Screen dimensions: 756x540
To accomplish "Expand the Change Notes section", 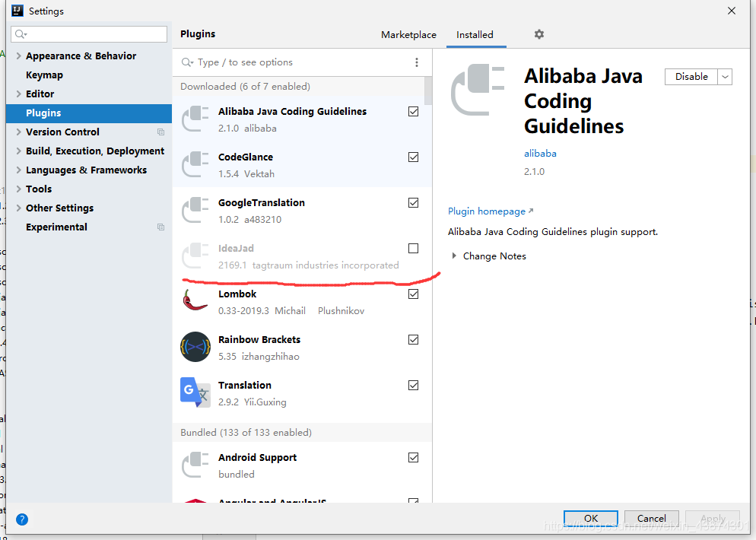I will (454, 256).
